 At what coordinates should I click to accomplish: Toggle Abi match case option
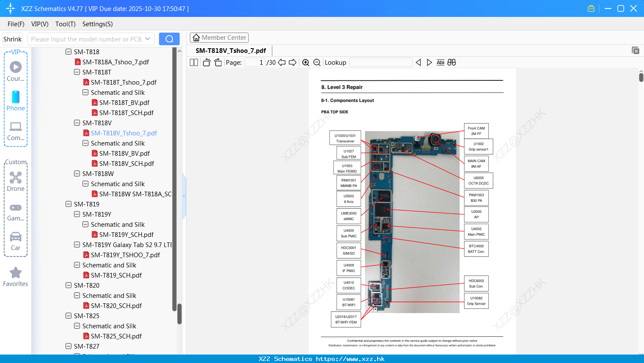440,63
